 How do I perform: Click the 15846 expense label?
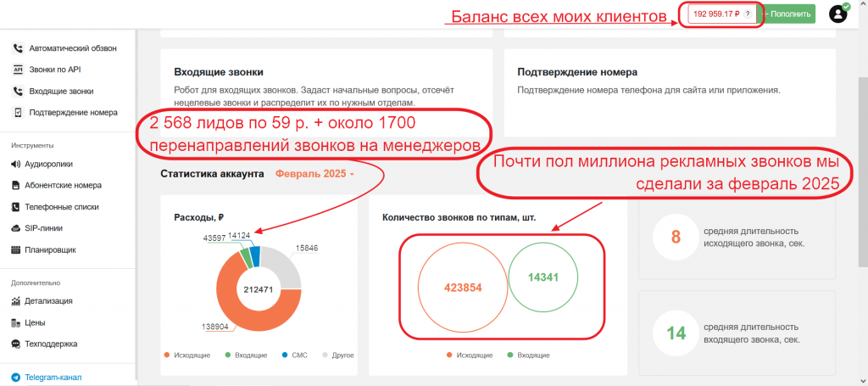[x=307, y=248]
